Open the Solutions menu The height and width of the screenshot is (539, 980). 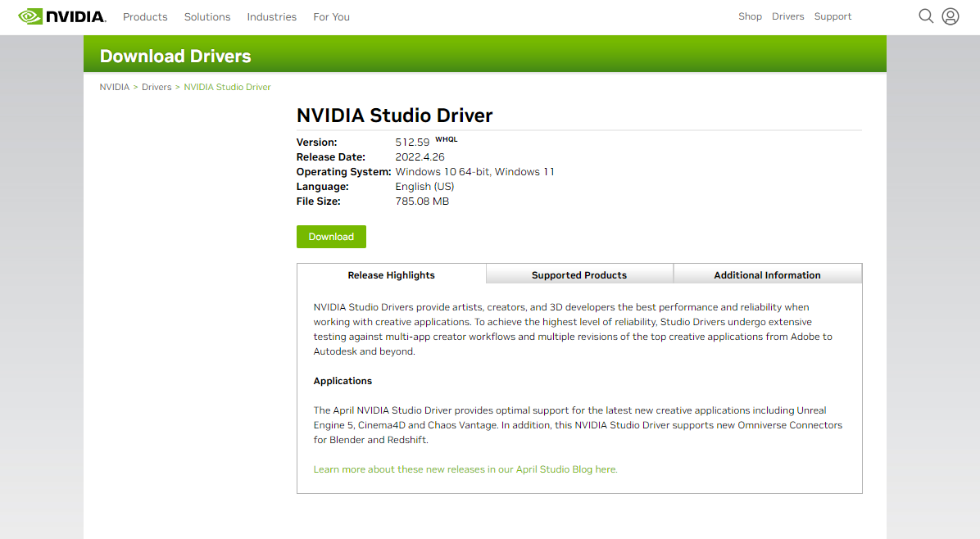pyautogui.click(x=206, y=17)
